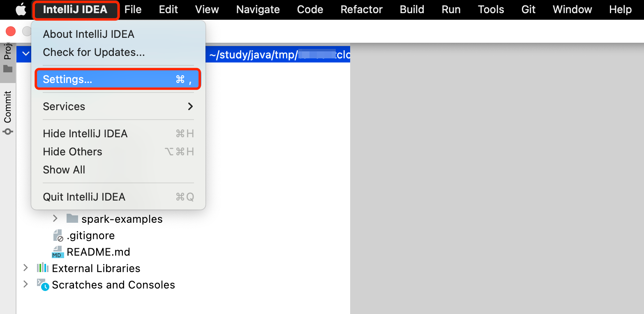
Task: Click the Scratches and Consoles icon
Action: click(x=43, y=284)
